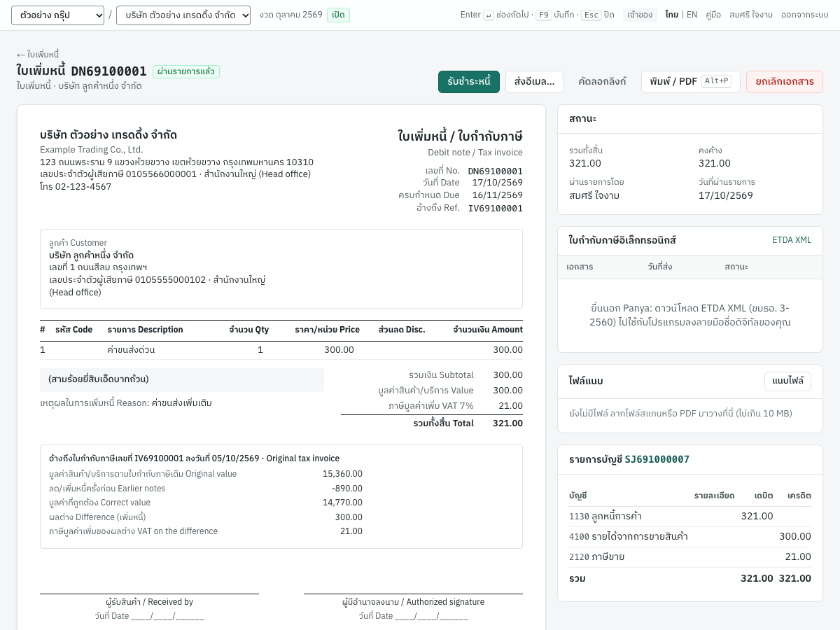Click the จำนวนเงิน Amount column header
This screenshot has width=840, height=630.
tap(488, 330)
